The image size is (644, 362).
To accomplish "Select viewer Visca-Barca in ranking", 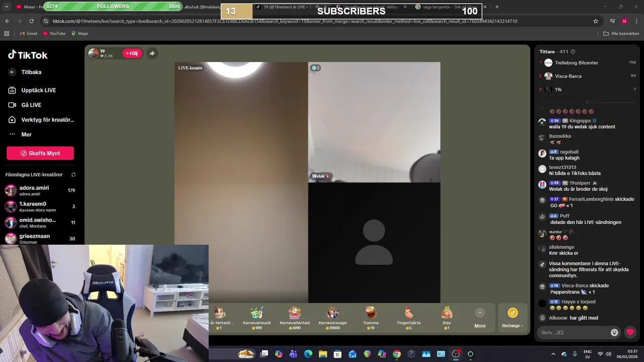I will pyautogui.click(x=588, y=76).
